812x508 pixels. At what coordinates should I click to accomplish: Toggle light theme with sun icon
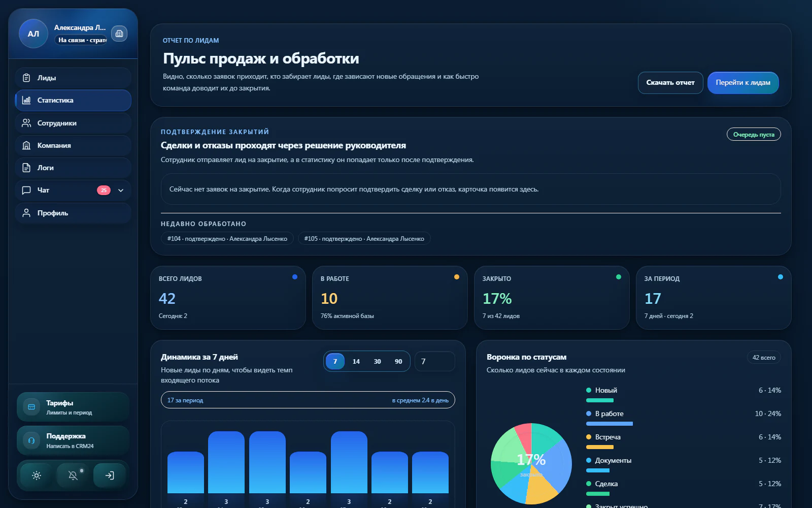click(37, 475)
